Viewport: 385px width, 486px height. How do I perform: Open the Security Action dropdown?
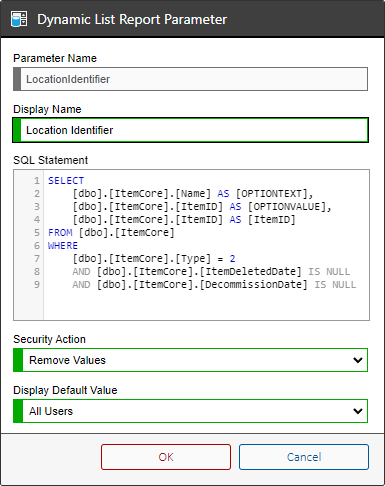pos(190,360)
